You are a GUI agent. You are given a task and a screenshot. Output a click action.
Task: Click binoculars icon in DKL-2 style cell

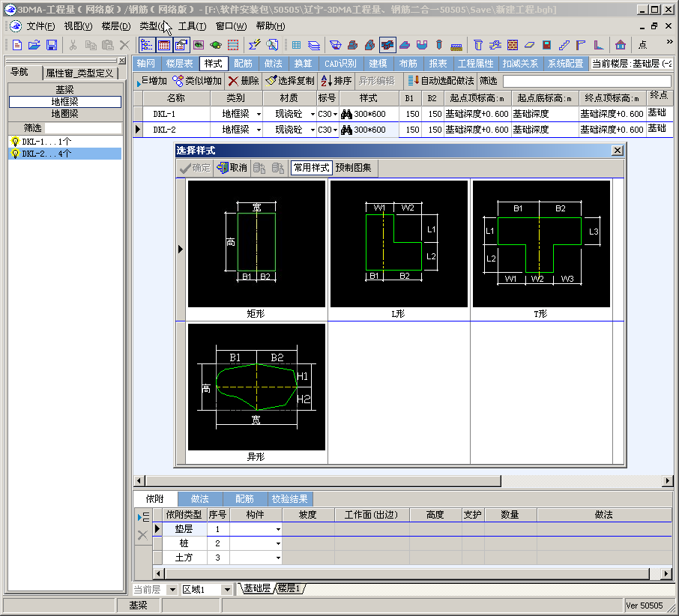click(346, 130)
